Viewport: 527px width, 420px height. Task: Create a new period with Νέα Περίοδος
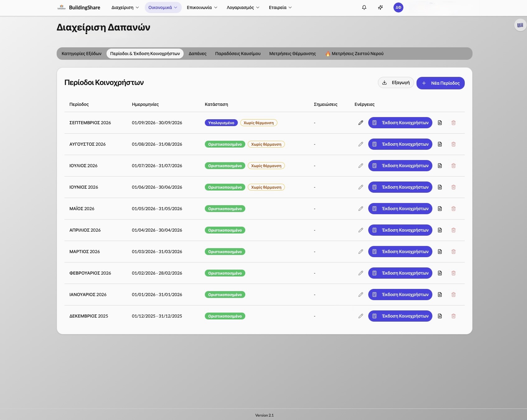tap(440, 83)
